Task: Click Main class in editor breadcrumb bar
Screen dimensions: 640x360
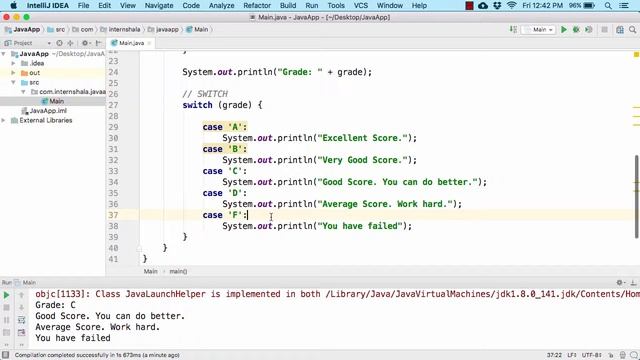Action: tap(150, 271)
